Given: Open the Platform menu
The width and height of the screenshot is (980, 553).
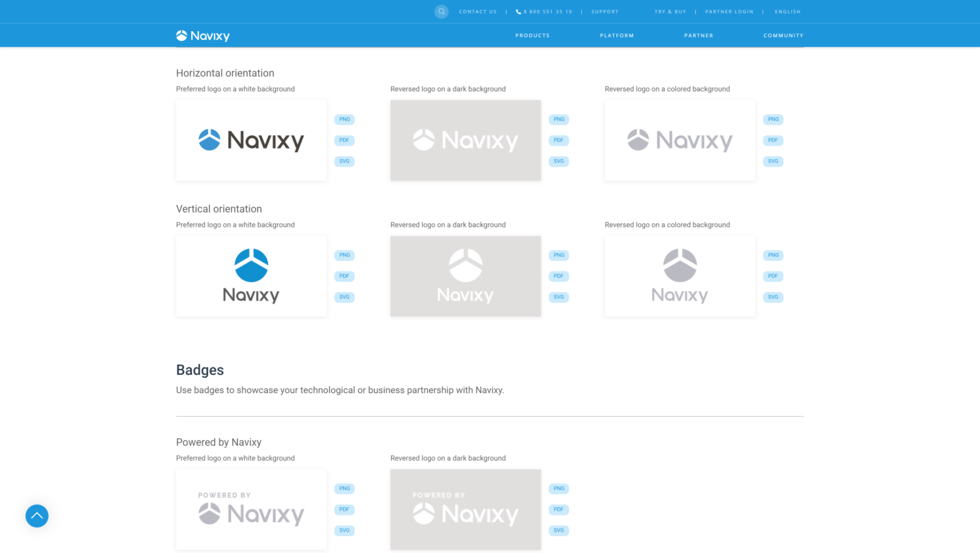Looking at the screenshot, I should point(617,36).
